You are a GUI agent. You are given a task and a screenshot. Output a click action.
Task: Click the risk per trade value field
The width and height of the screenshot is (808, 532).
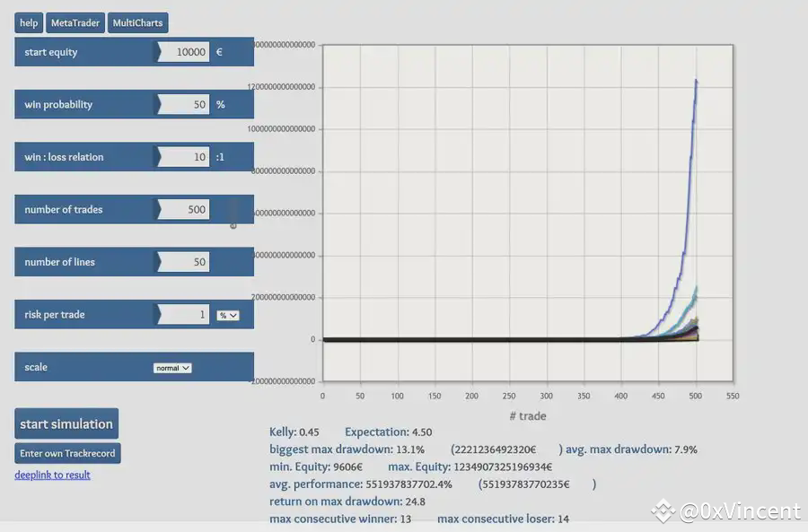click(183, 315)
